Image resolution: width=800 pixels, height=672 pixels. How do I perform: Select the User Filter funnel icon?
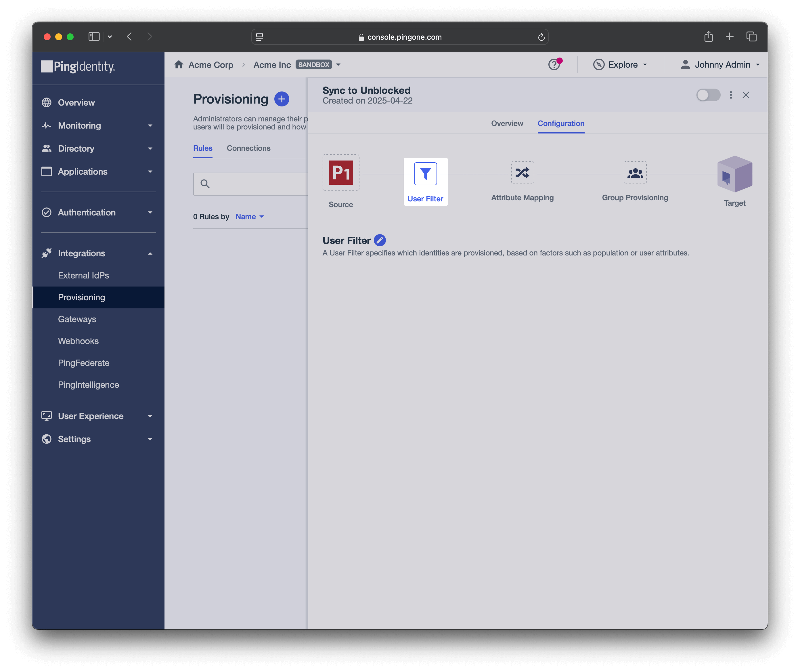click(425, 173)
